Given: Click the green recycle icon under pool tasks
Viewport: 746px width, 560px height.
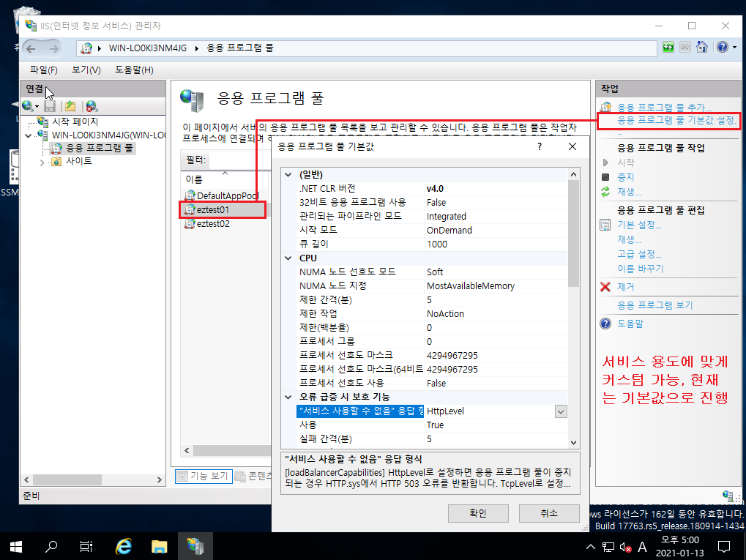Looking at the screenshot, I should pyautogui.click(x=605, y=192).
